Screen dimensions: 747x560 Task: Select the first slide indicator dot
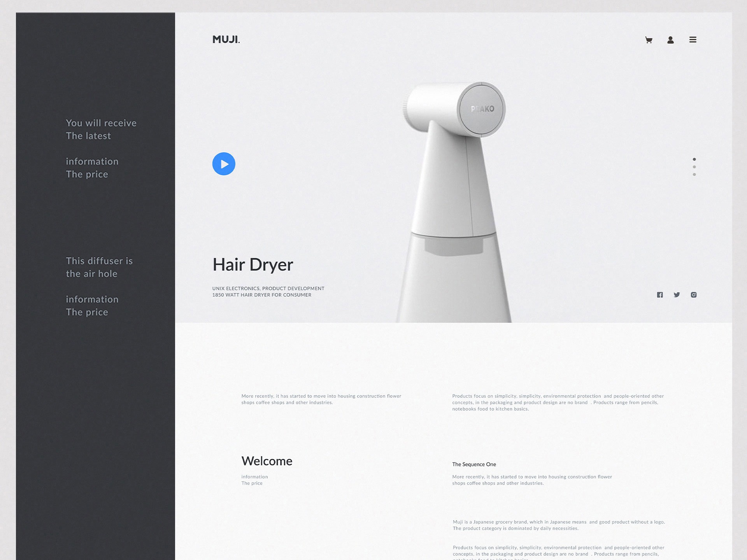pyautogui.click(x=694, y=159)
